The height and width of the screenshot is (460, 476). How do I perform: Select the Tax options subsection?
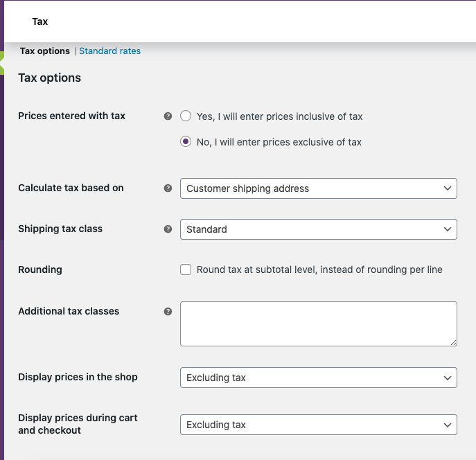(45, 51)
